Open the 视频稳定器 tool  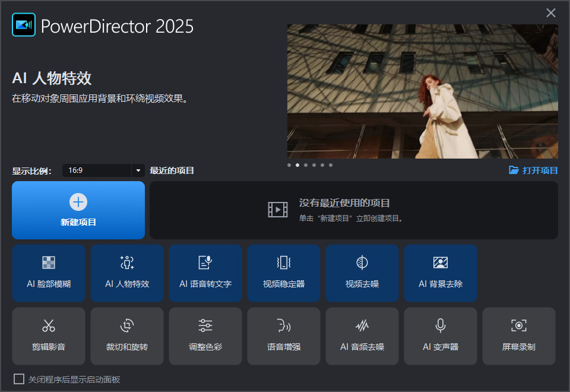[284, 273]
